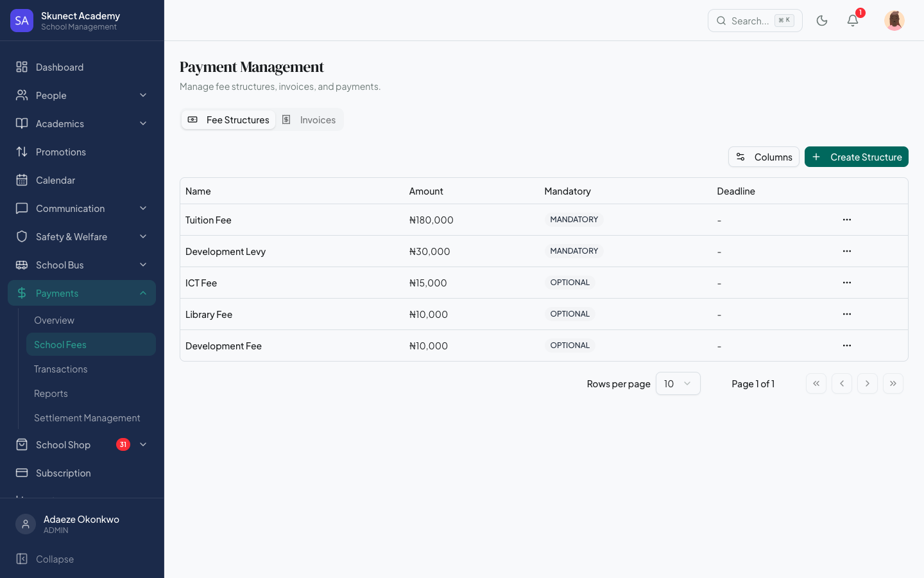Expand the Academics menu chevron
Screen dimensions: 924x578
coord(143,123)
